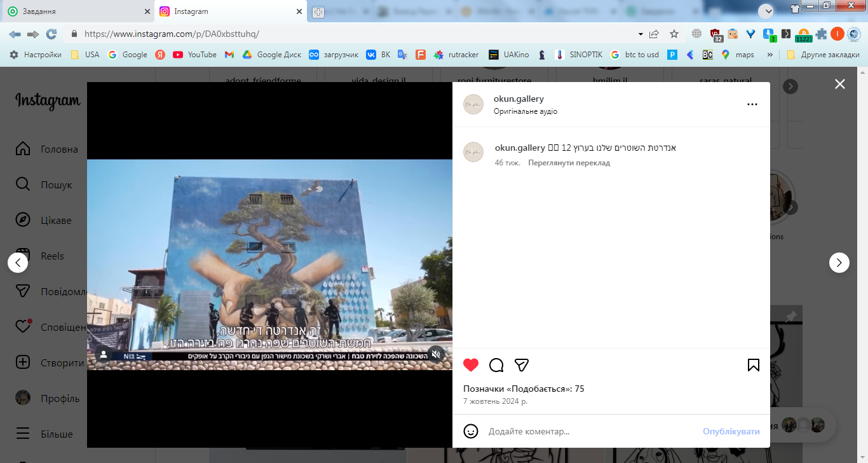868x463 pixels.
Task: Click 'Переглянути переклад' translation link
Action: coord(569,163)
